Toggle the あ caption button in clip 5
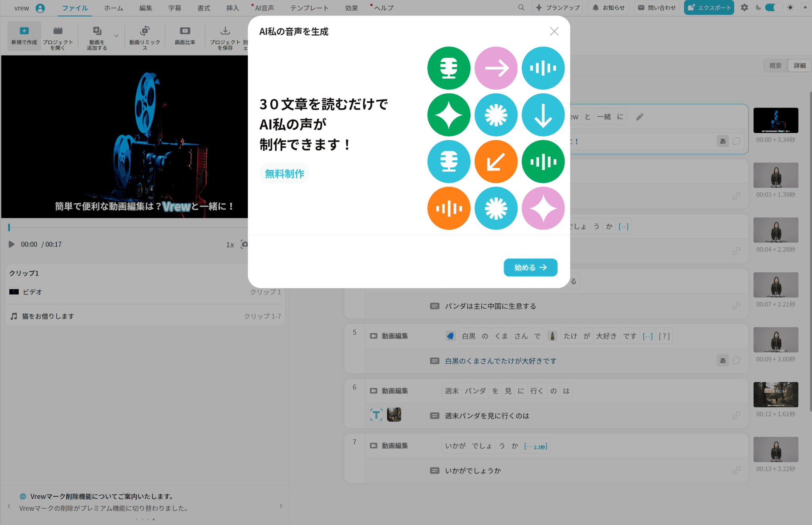This screenshot has width=812, height=525. point(723,360)
